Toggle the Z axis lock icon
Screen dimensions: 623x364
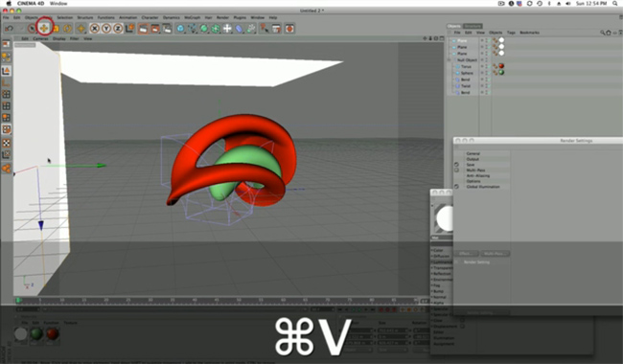(118, 28)
